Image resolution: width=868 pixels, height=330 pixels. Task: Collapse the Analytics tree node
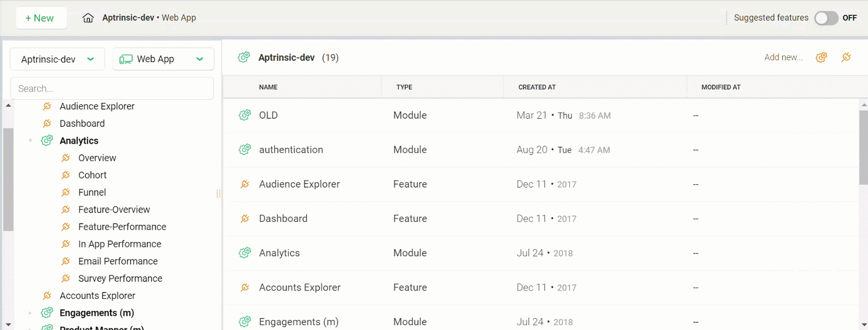[x=30, y=141]
